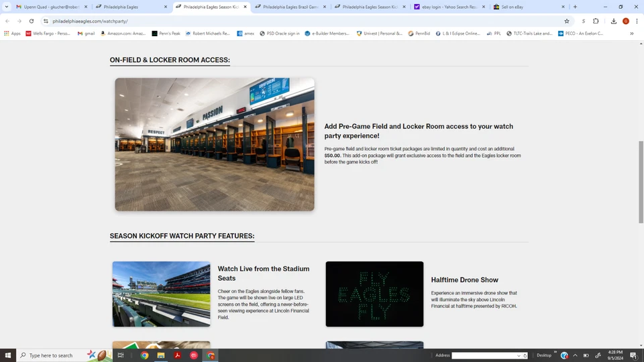Screen dimensions: 644x362
Task: Open the Wells Fargo bookmark
Action: click(x=48, y=34)
